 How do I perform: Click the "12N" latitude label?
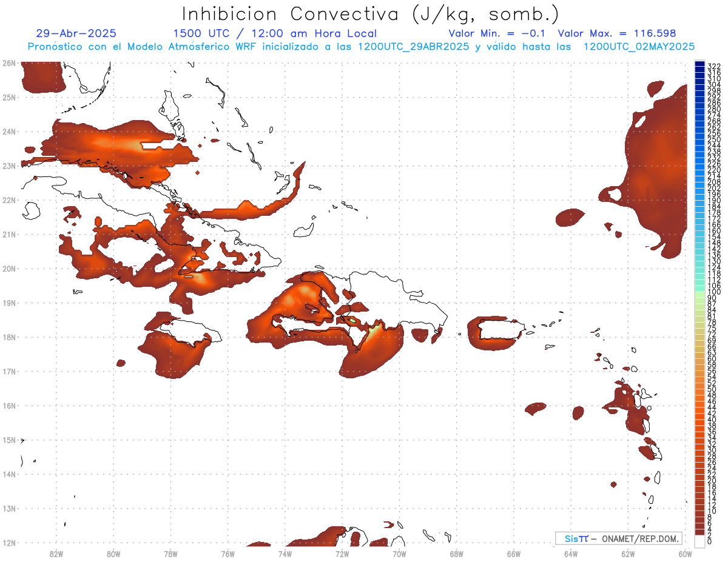pyautogui.click(x=9, y=543)
